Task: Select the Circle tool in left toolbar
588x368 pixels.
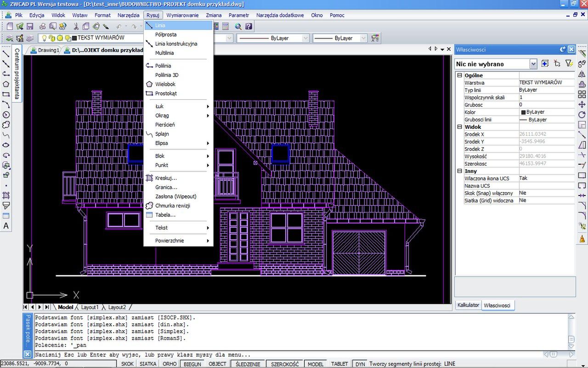Action: [6, 115]
